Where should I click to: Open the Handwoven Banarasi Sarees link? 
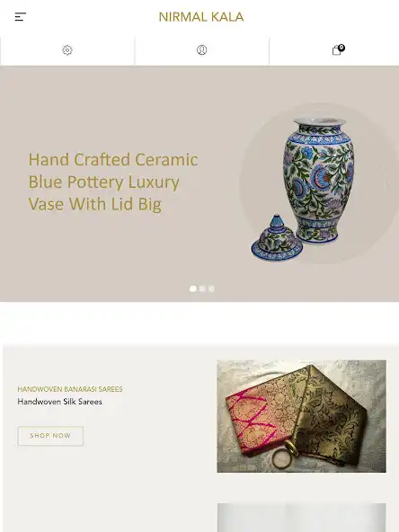click(70, 389)
